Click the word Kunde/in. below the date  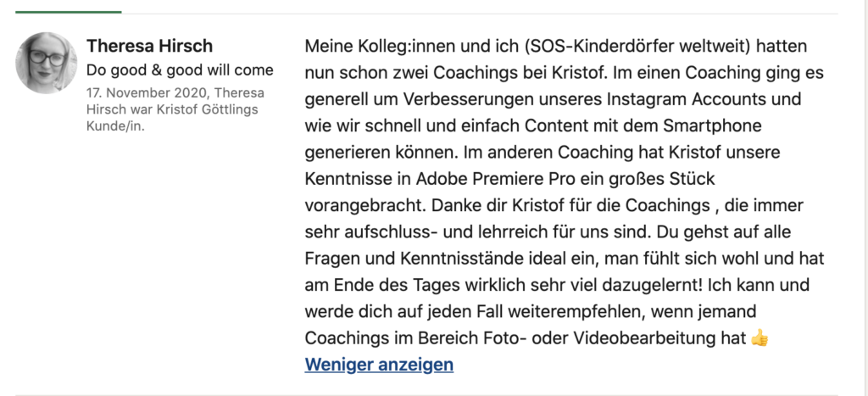coord(115,125)
